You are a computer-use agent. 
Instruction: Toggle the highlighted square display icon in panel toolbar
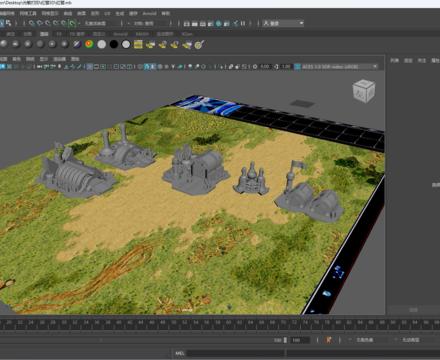(90, 67)
